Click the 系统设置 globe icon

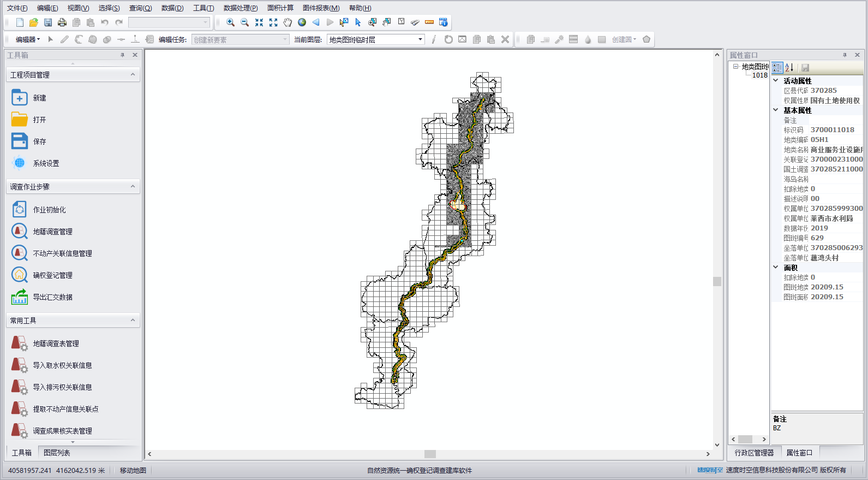tap(20, 163)
